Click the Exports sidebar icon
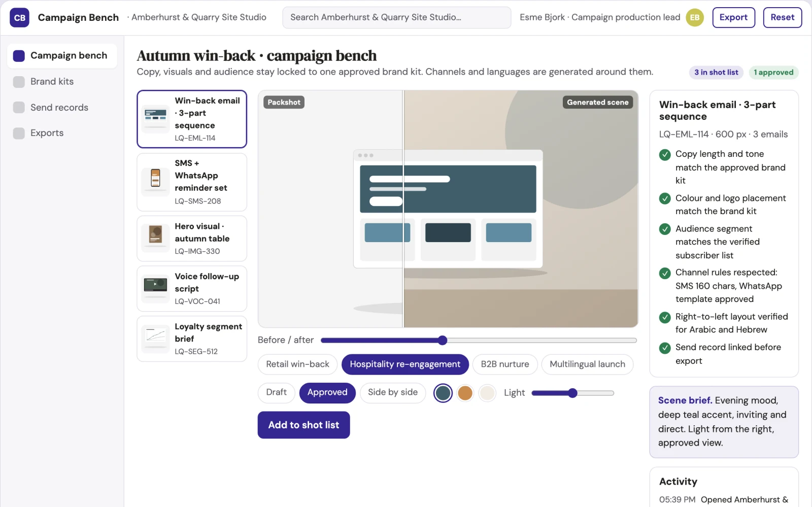 (x=19, y=133)
